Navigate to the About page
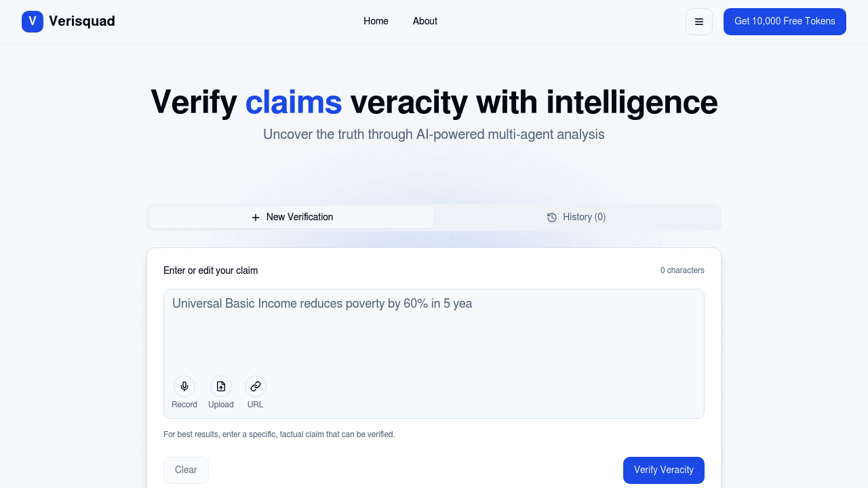The height and width of the screenshot is (488, 868). 425,21
